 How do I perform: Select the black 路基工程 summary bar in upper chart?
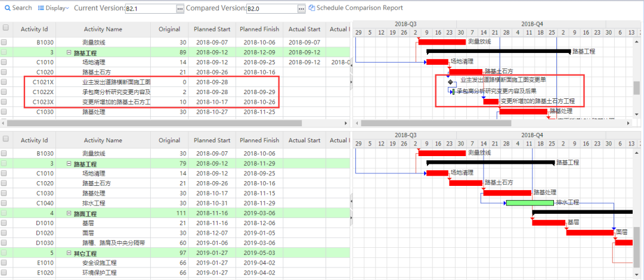(x=499, y=52)
